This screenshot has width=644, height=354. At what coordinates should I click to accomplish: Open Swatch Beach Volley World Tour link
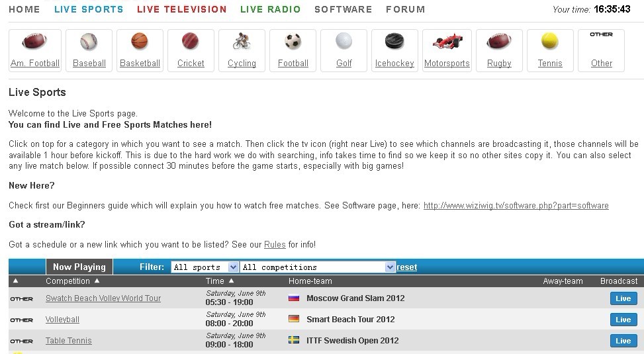click(x=103, y=298)
